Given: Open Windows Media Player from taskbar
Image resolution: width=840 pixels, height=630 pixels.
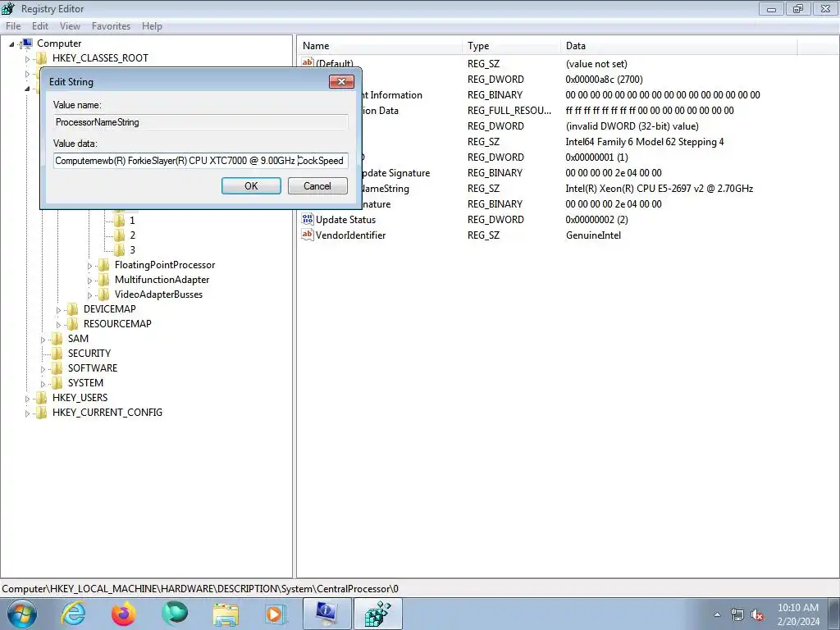Looking at the screenshot, I should point(276,614).
